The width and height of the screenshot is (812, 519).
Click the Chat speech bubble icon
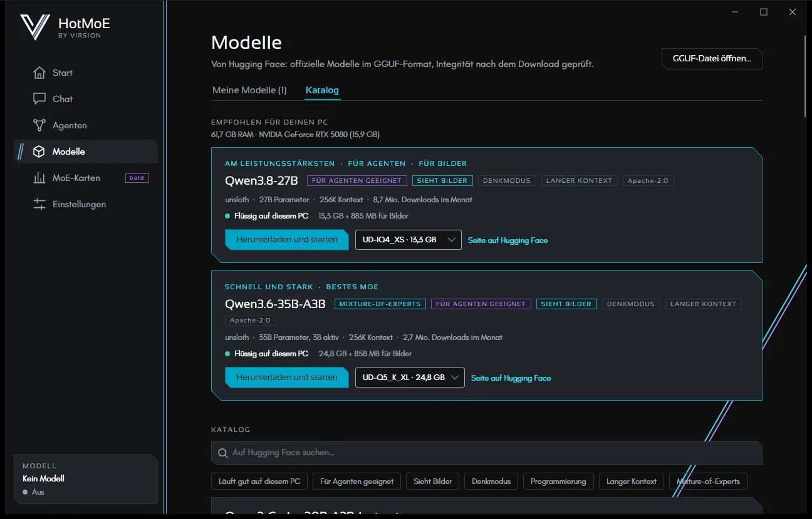pos(39,99)
